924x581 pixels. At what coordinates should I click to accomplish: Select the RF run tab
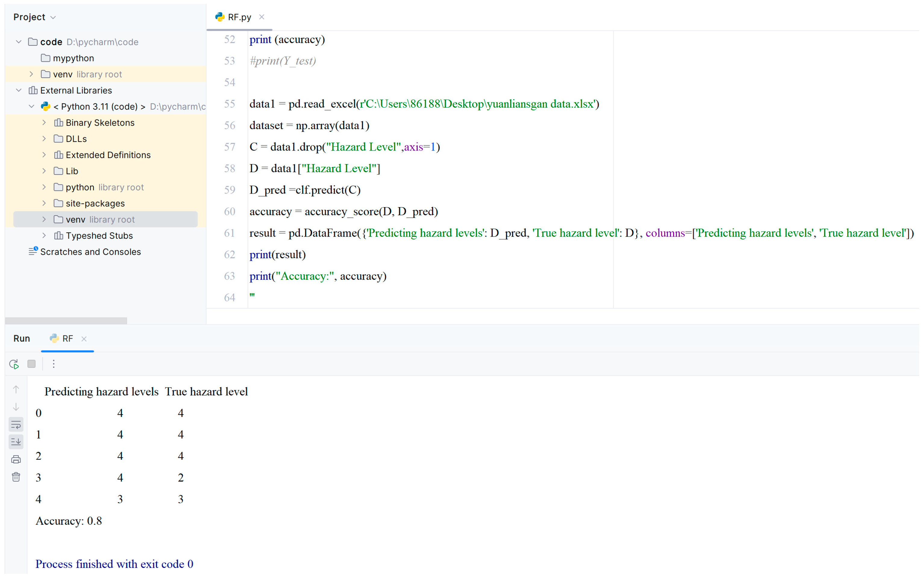[x=67, y=339]
